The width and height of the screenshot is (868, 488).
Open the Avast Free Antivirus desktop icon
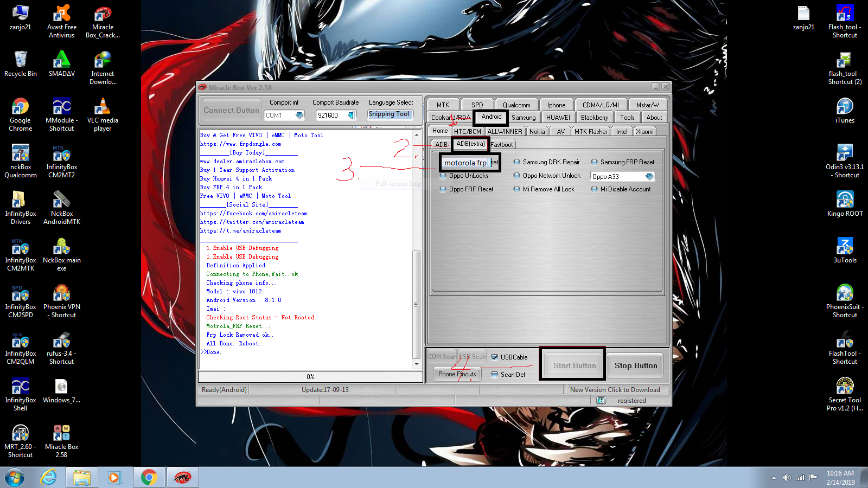tap(62, 22)
